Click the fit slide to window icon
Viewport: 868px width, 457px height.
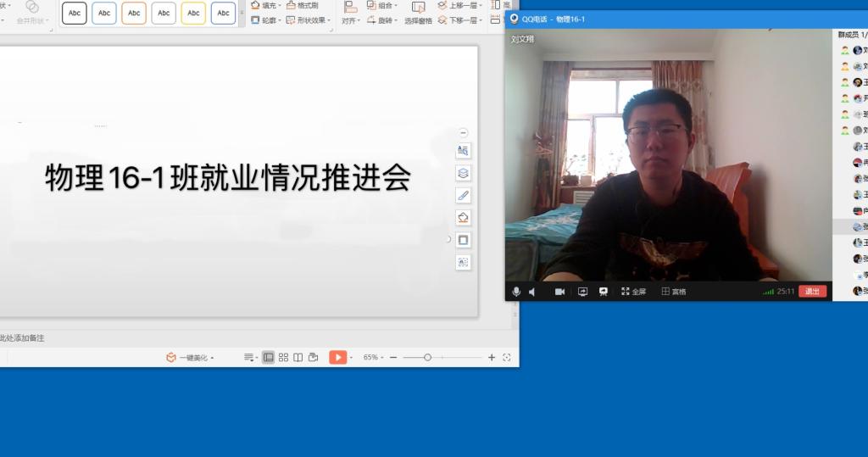pyautogui.click(x=507, y=358)
